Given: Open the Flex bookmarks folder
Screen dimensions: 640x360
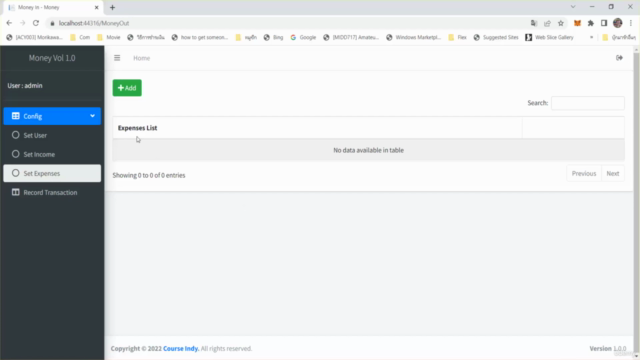Looking at the screenshot, I should click(458, 37).
